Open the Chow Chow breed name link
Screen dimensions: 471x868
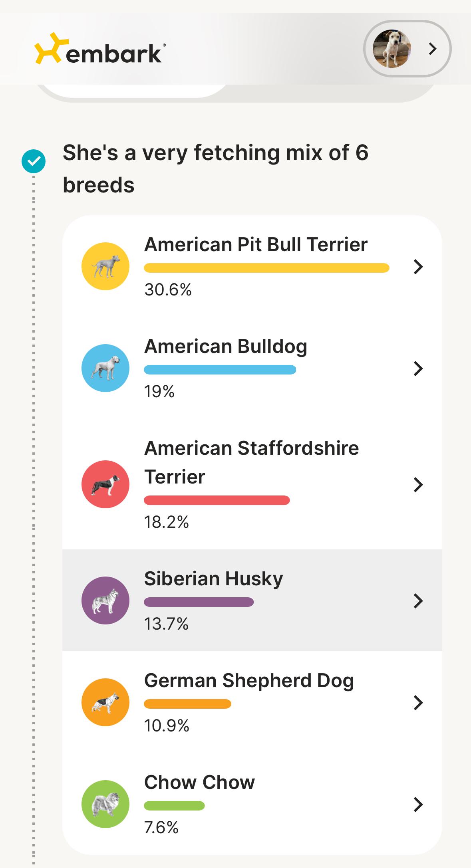(x=199, y=782)
